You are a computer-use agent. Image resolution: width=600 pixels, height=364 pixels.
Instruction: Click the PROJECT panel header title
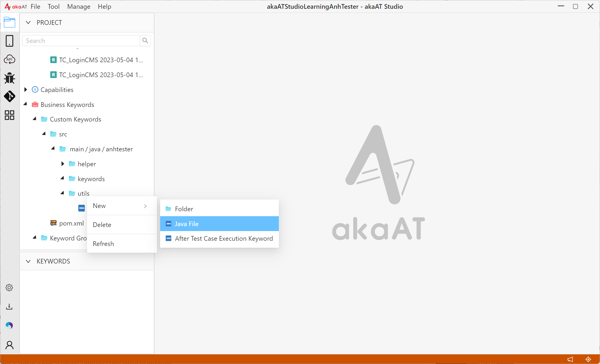(x=49, y=22)
